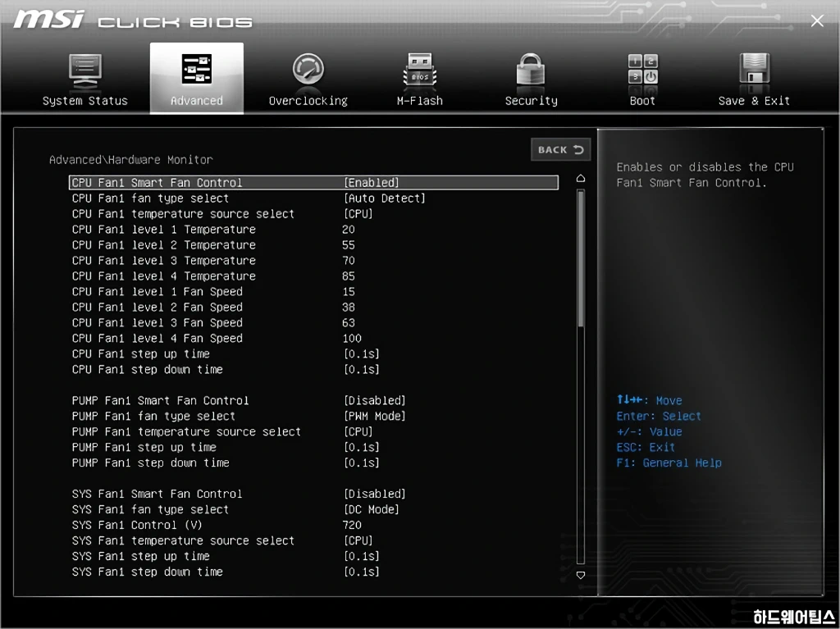Select CPU Fan1 level 3 Temperature value 70
The height and width of the screenshot is (629, 840).
(x=348, y=261)
